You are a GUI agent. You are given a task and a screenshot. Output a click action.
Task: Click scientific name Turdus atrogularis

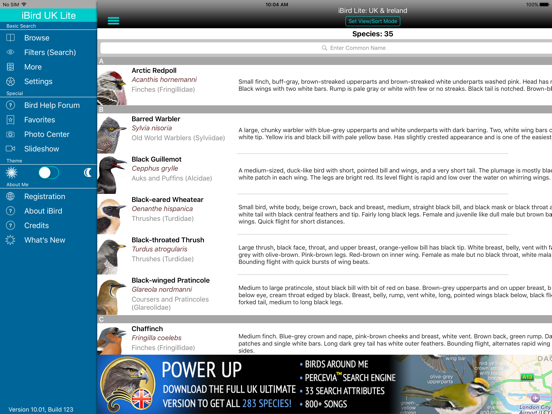(159, 249)
